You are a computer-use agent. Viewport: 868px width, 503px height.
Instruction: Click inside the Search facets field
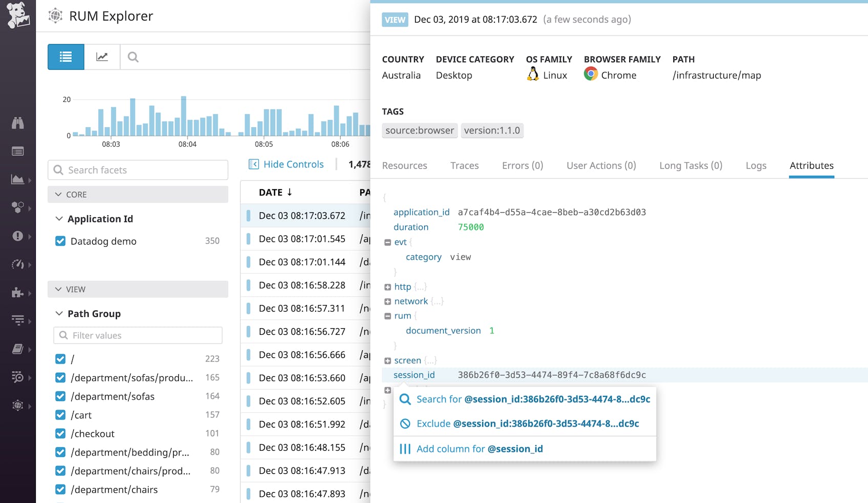[x=138, y=170]
